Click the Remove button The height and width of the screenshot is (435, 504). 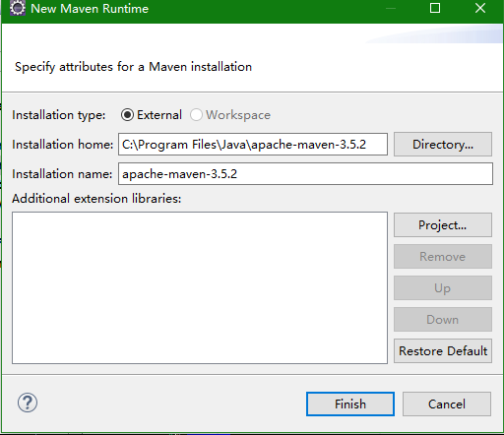coord(443,257)
